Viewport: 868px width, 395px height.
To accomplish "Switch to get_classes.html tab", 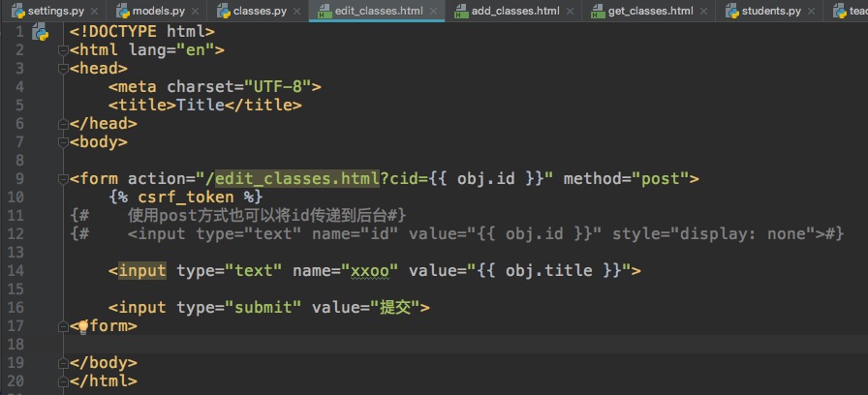I will tap(650, 11).
